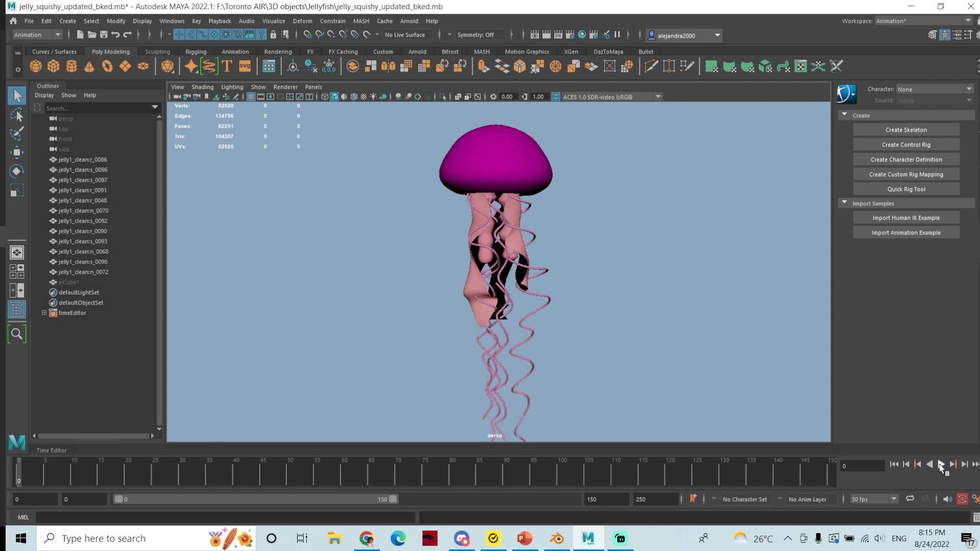Open the Outliner Display menu
This screenshot has width=980, height=551.
point(44,95)
